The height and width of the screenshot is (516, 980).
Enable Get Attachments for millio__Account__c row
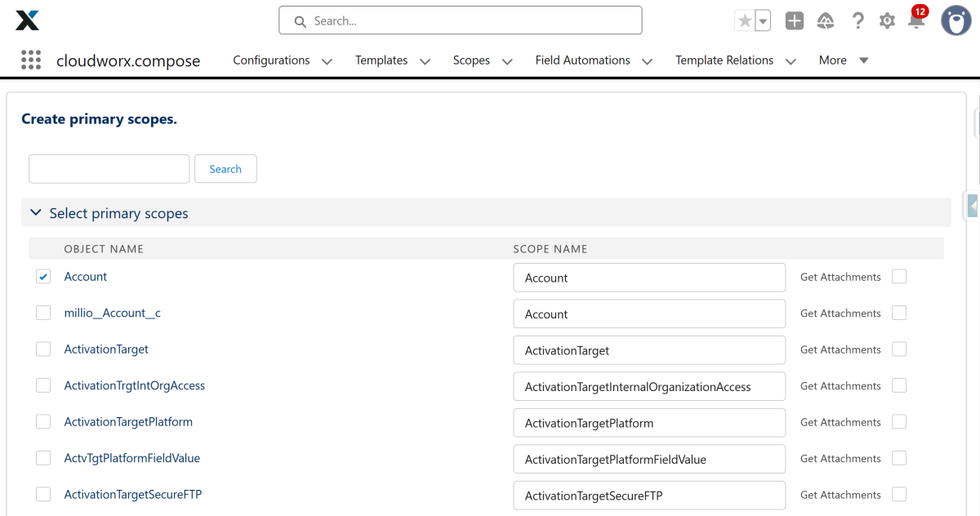[899, 313]
